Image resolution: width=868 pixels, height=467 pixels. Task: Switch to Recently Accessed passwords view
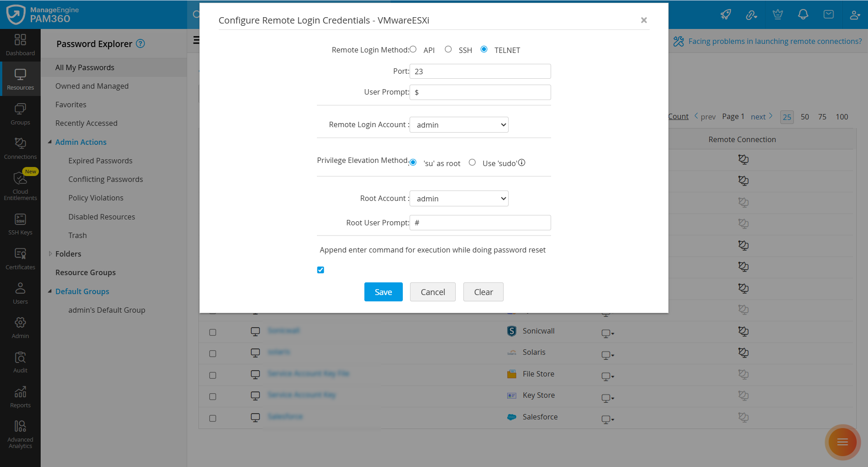point(86,123)
